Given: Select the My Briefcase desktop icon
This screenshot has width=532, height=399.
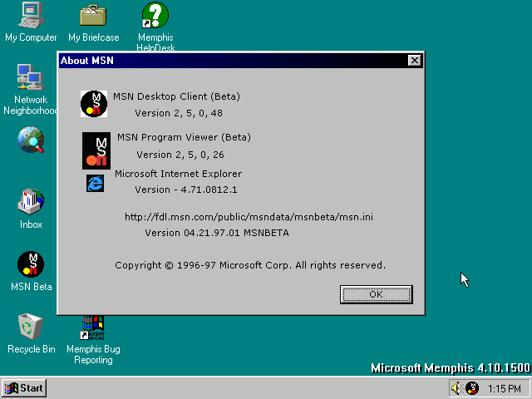Looking at the screenshot, I should tap(93, 15).
